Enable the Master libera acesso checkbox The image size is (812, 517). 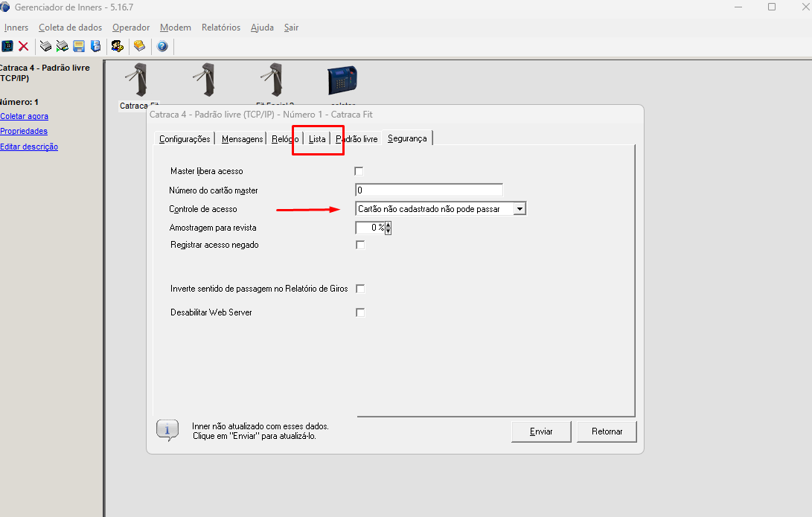point(359,171)
